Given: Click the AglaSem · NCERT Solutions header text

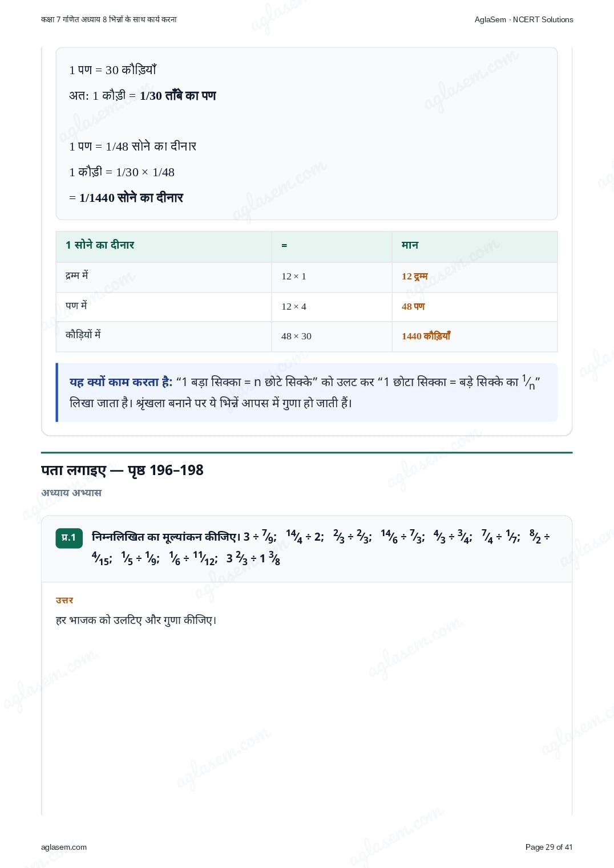Looking at the screenshot, I should (x=524, y=19).
